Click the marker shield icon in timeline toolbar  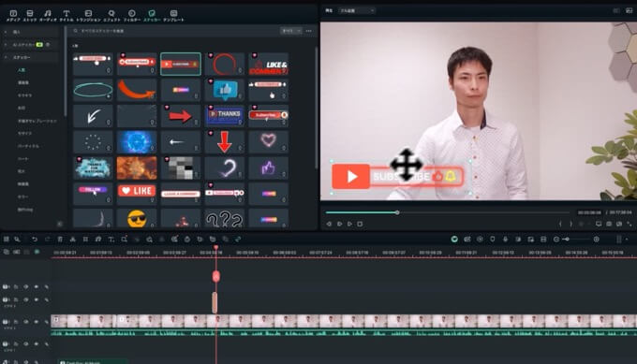[493, 240]
